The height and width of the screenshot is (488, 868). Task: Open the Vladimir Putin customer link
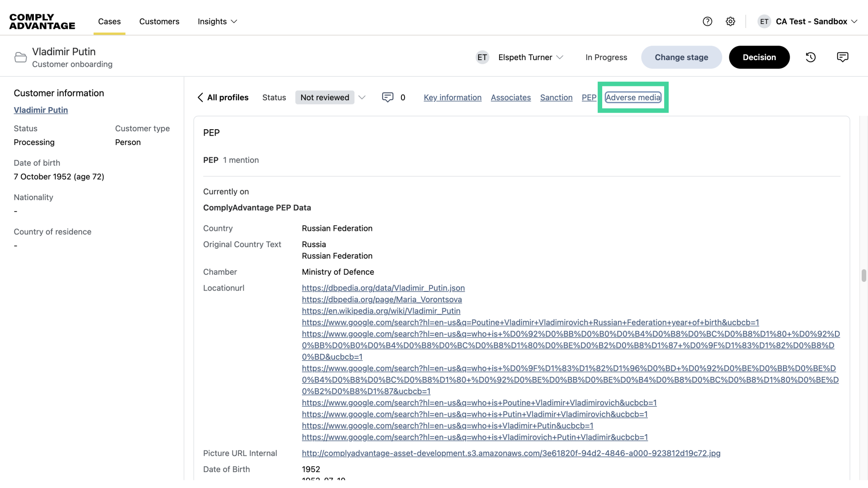coord(41,110)
